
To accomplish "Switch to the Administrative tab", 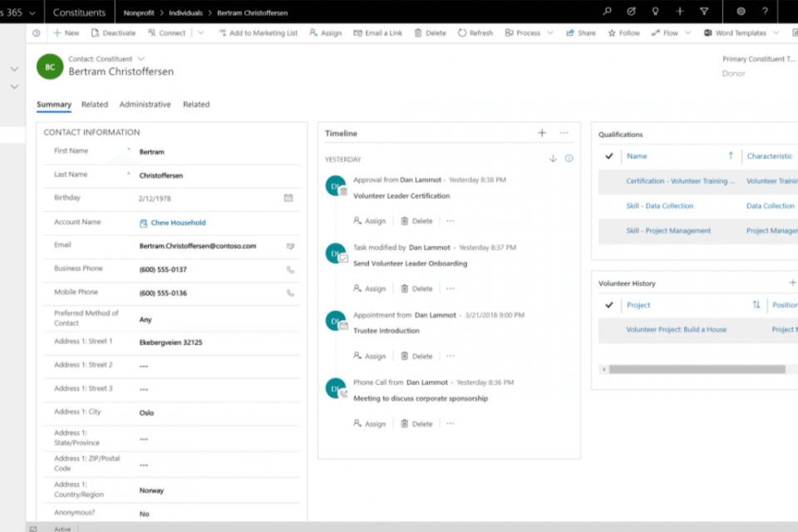I will [145, 105].
